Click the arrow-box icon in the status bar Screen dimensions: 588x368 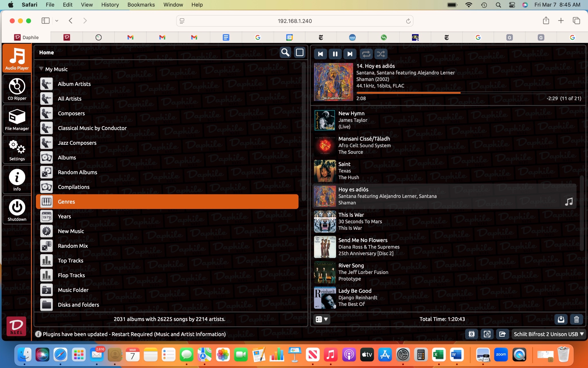(x=502, y=334)
